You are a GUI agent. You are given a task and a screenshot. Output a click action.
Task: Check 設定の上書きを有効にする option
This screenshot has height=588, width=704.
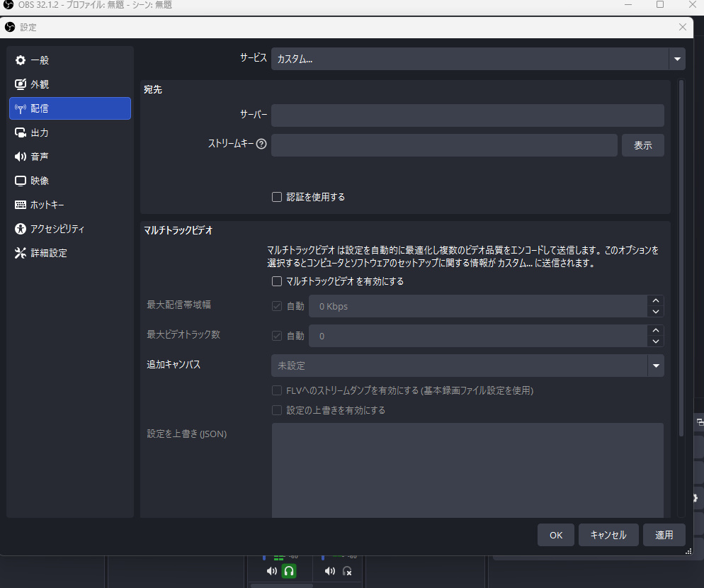pos(277,410)
